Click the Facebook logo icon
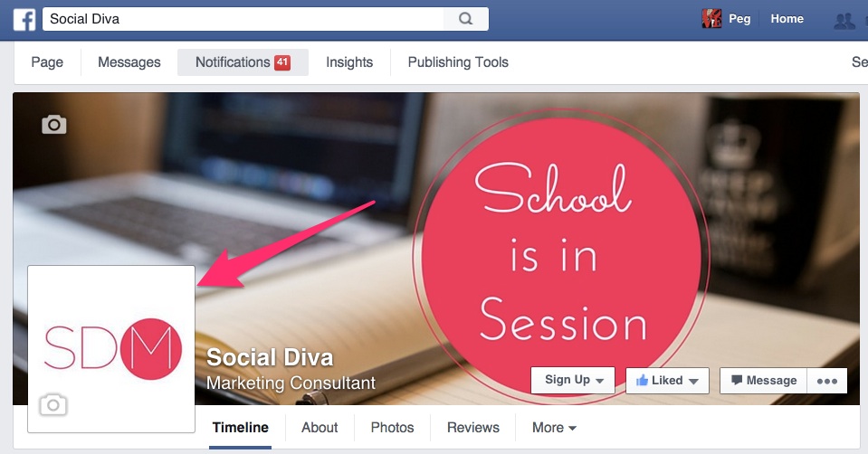The height and width of the screenshot is (454, 868). pyautogui.click(x=24, y=19)
